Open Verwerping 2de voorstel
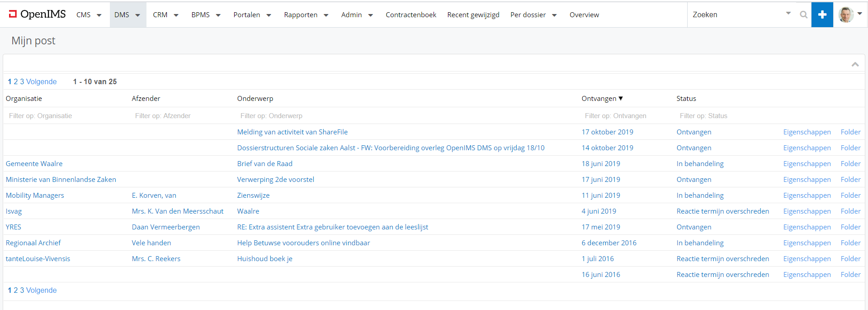The width and height of the screenshot is (868, 310). (x=275, y=180)
